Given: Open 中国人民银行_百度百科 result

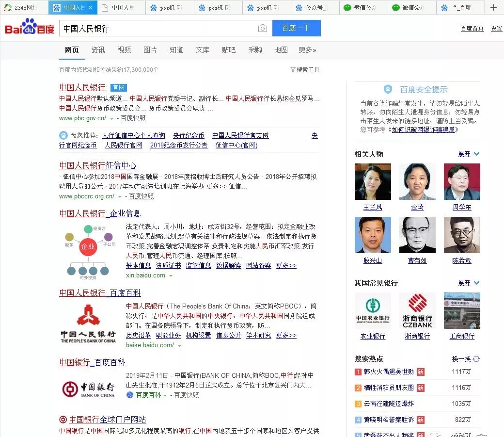Looking at the screenshot, I should (x=100, y=293).
